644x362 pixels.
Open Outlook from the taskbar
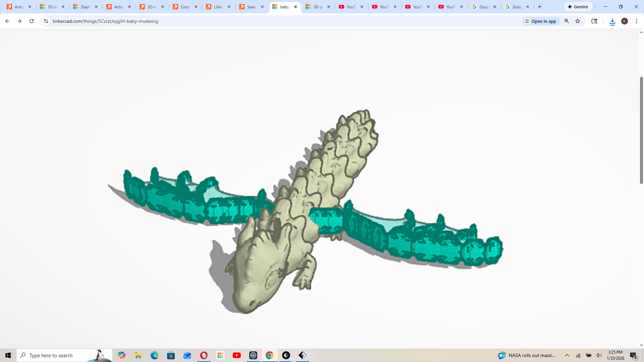pos(187,355)
